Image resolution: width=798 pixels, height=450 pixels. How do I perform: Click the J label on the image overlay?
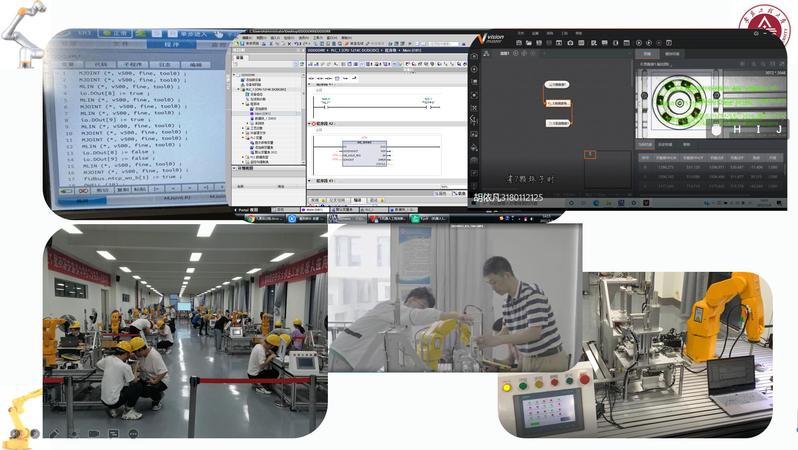(x=777, y=129)
